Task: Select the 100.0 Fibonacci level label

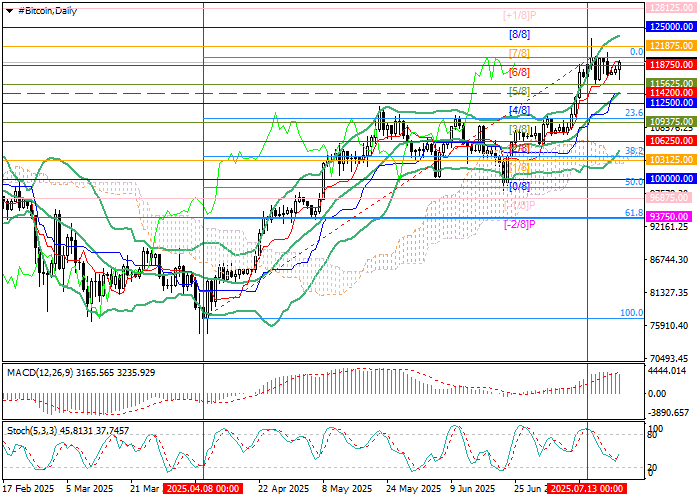Action: pyautogui.click(x=631, y=313)
